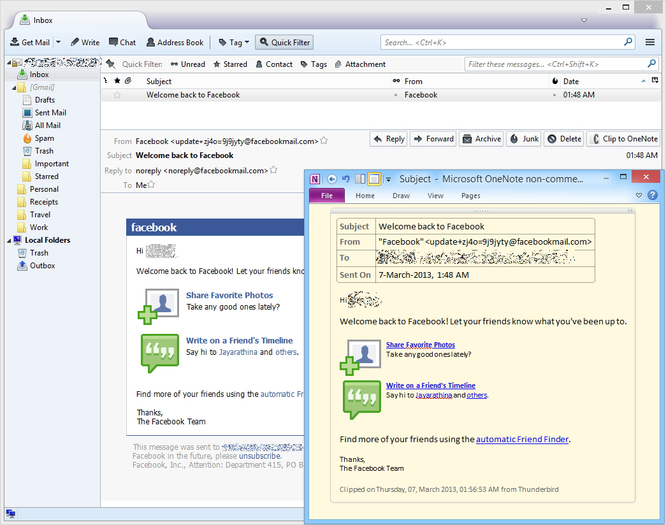Click thread column header icon
Screen dimensions: 666x525
click(x=106, y=81)
